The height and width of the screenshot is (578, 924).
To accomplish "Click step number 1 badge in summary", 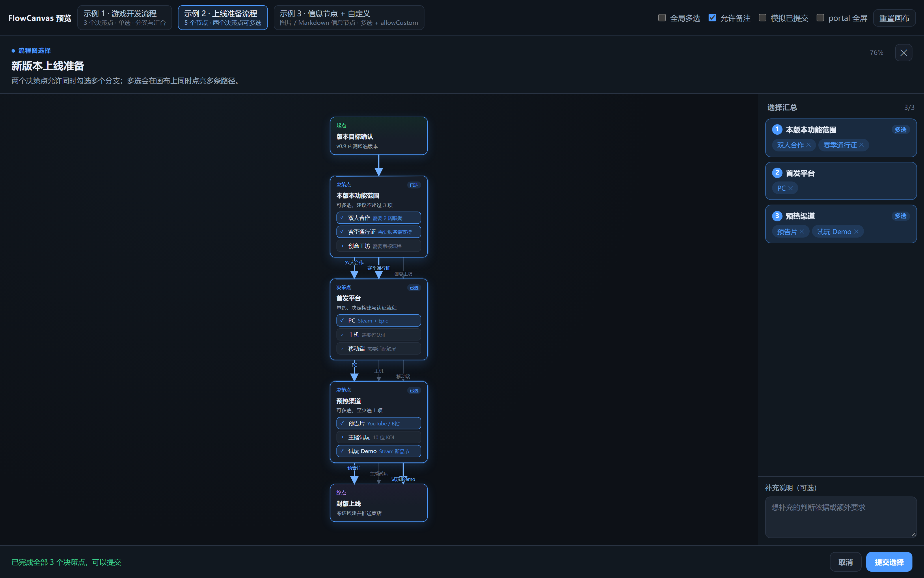I will [777, 129].
